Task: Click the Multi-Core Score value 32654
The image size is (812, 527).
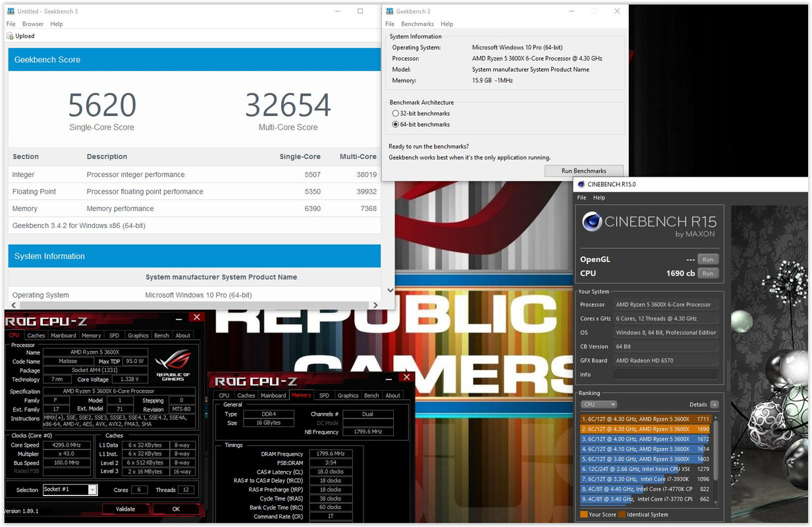Action: pos(288,105)
